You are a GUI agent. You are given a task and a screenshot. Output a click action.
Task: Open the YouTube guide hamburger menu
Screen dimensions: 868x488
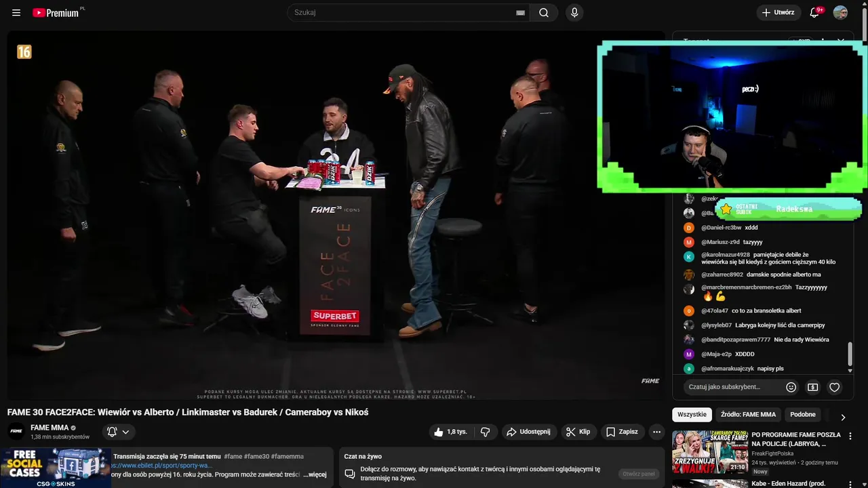point(16,13)
